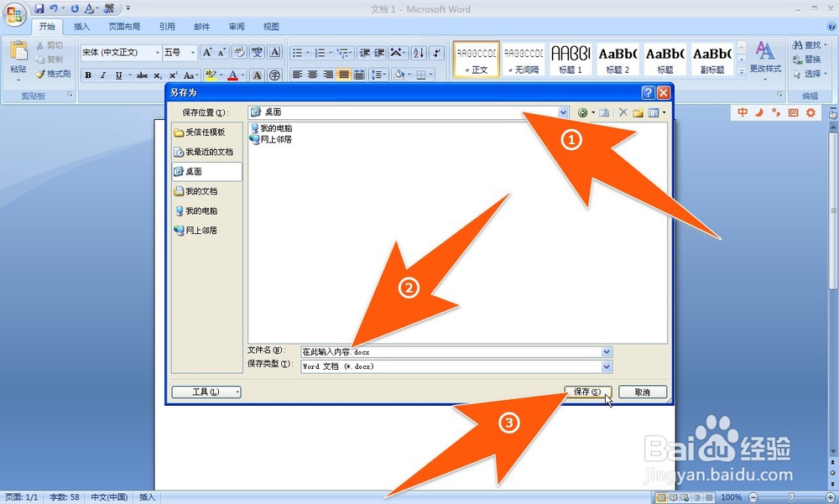Click the Sort (A-Z) icon
Image resolution: width=839 pixels, height=504 pixels.
point(419,53)
